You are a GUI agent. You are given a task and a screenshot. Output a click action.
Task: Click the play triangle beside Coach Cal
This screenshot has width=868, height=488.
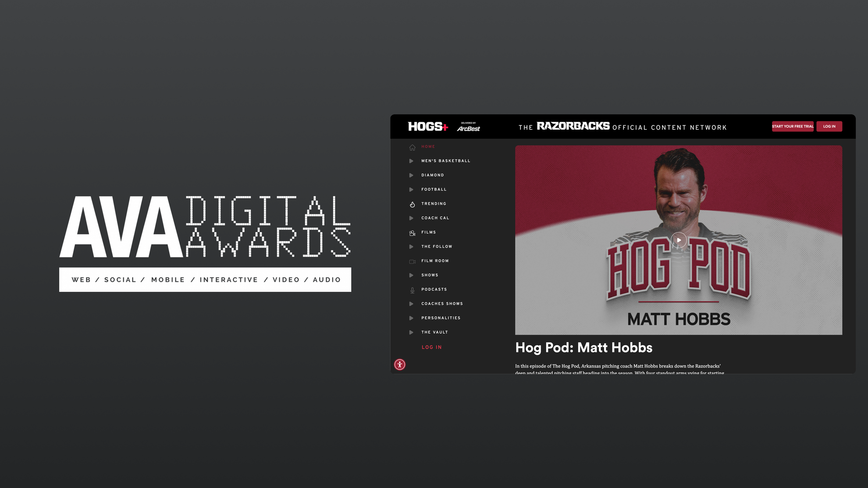coord(411,218)
